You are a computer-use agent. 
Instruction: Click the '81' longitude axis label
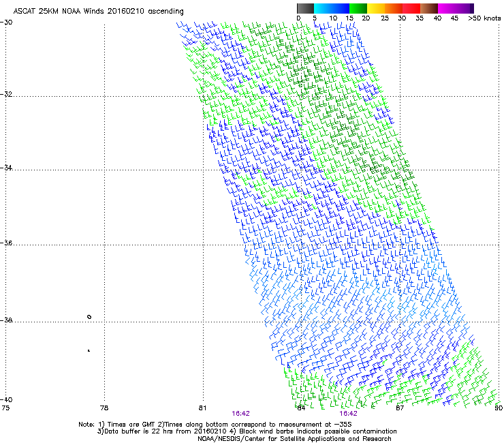click(x=202, y=408)
